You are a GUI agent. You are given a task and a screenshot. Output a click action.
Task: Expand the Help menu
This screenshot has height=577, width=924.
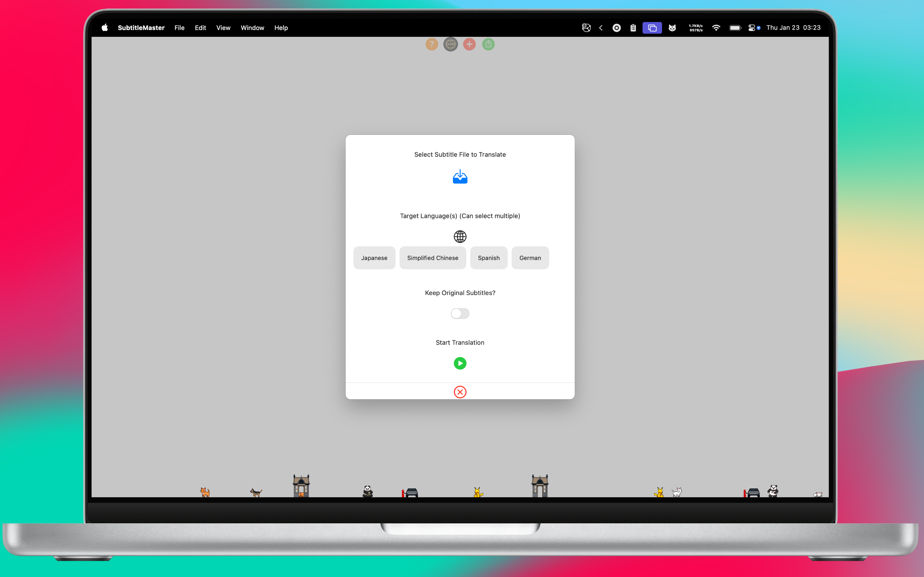281,28
